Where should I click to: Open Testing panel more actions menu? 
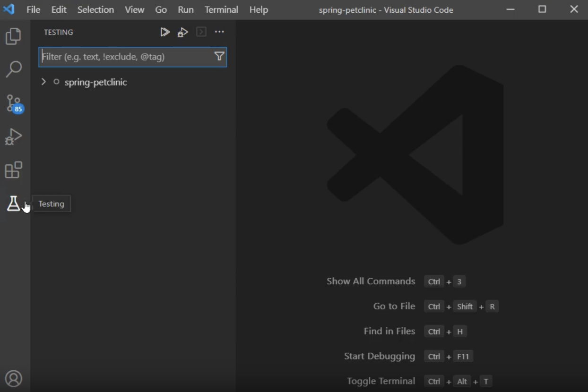[219, 32]
